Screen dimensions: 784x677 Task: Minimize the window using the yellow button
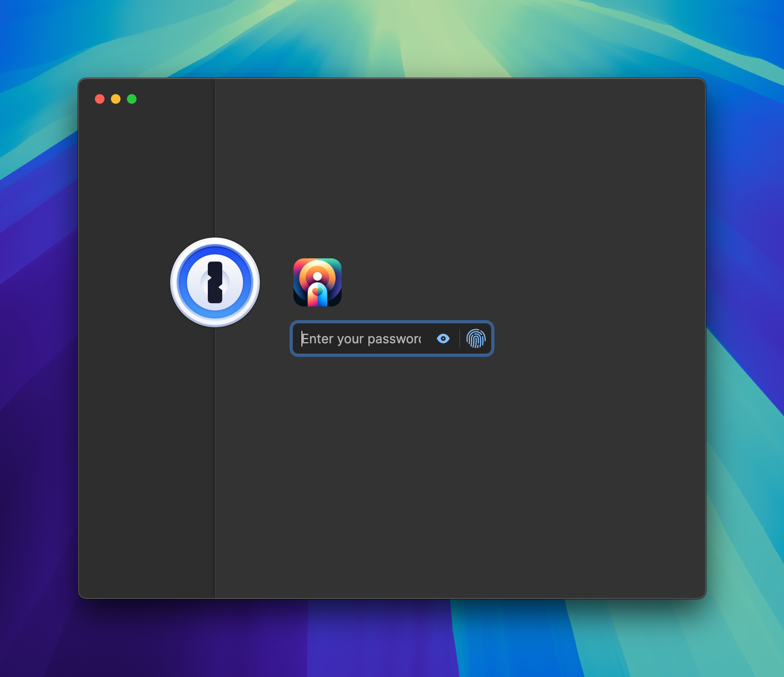116,99
